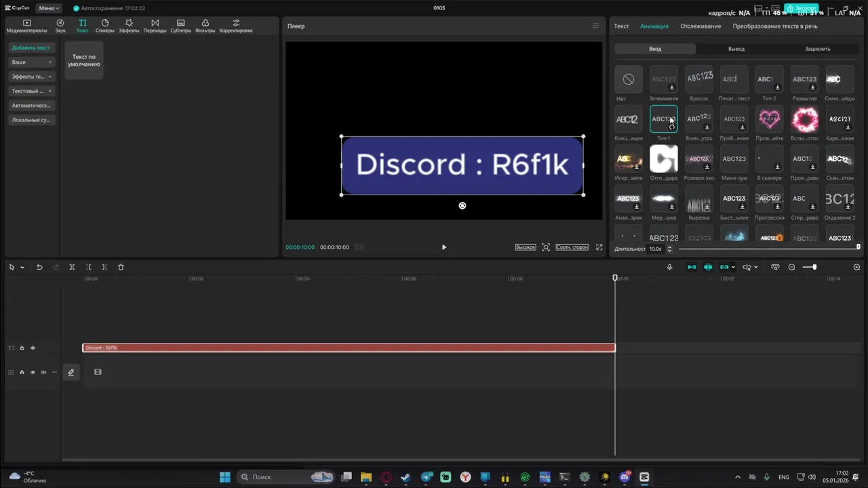
Task: Click the cover edit pencil icon
Action: [71, 372]
